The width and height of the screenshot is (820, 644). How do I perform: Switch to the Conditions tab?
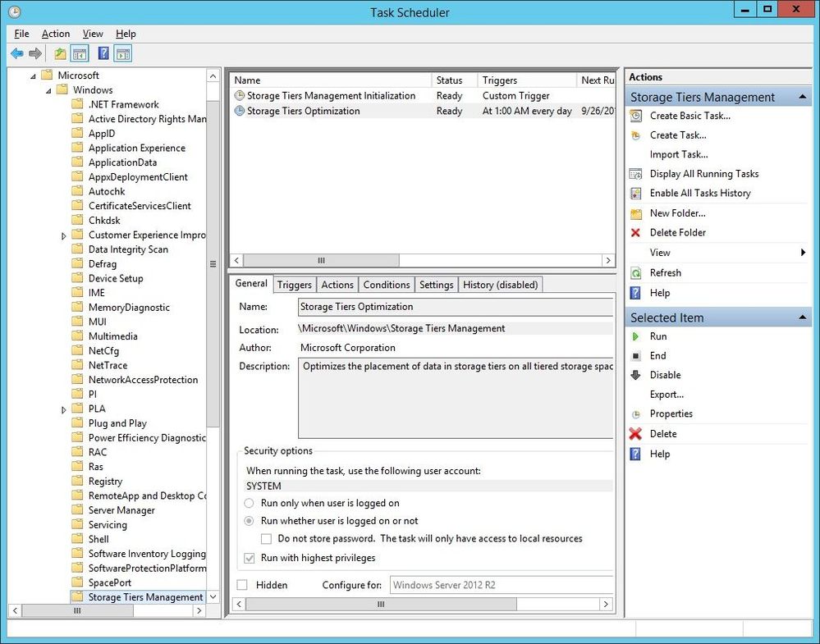pyautogui.click(x=387, y=285)
